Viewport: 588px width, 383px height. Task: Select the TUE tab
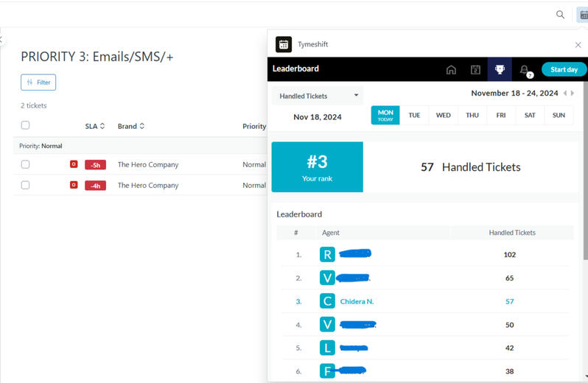[x=414, y=115]
